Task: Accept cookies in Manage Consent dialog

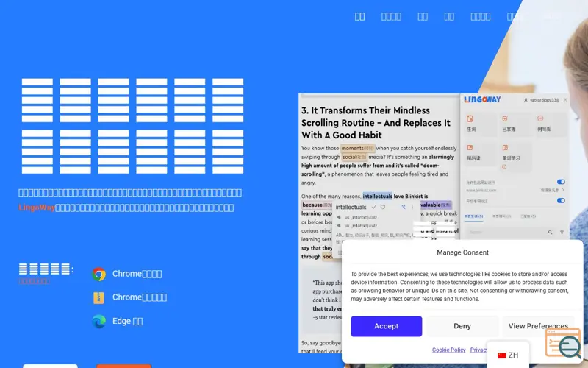Action: click(x=387, y=326)
